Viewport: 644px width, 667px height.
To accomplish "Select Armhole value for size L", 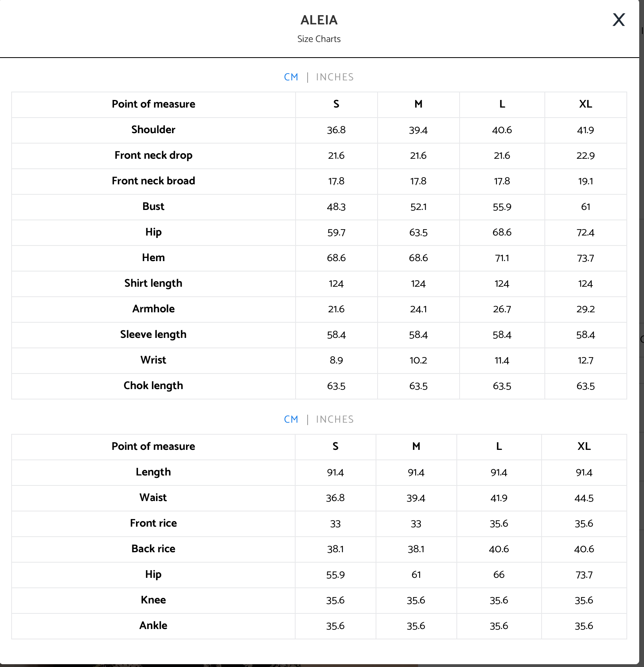I will point(502,309).
